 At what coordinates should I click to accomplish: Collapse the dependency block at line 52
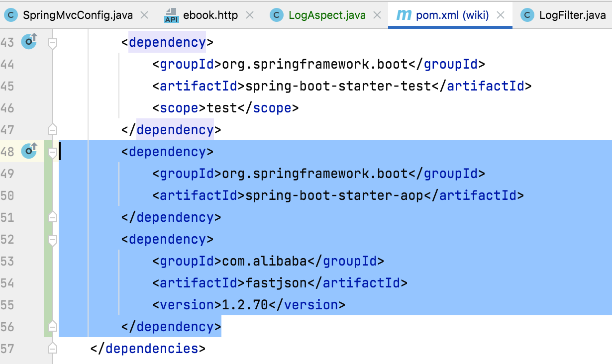coord(53,240)
